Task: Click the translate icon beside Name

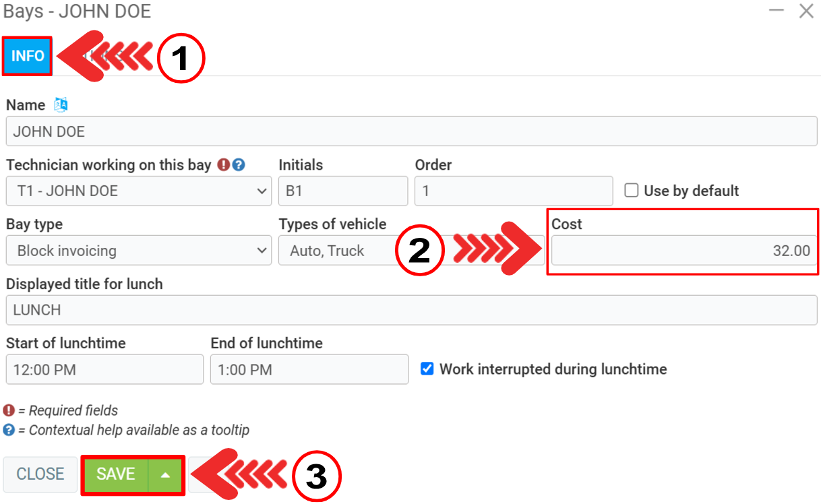Action: tap(61, 104)
